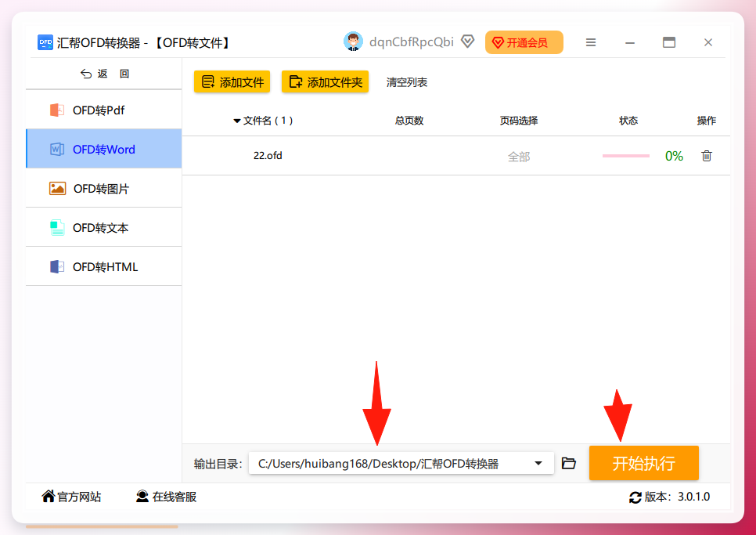Select the 22.ofd file name
Viewport: 756px width, 535px height.
(268, 156)
